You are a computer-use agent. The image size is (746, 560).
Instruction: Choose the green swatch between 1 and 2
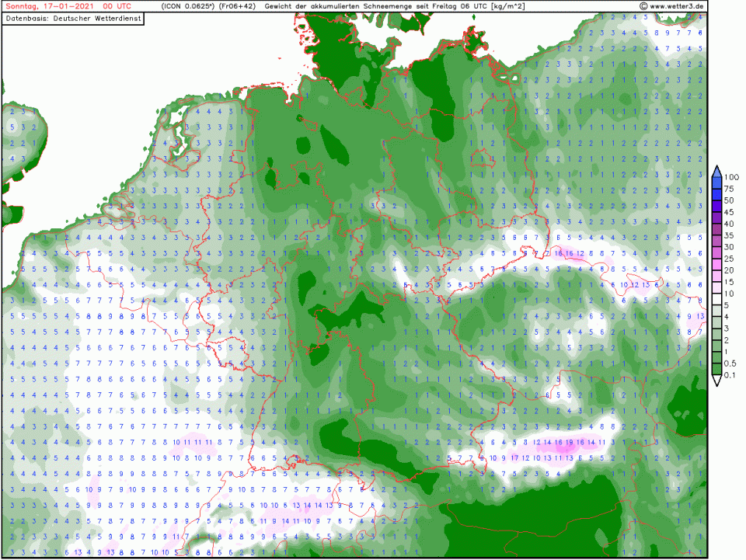click(716, 346)
